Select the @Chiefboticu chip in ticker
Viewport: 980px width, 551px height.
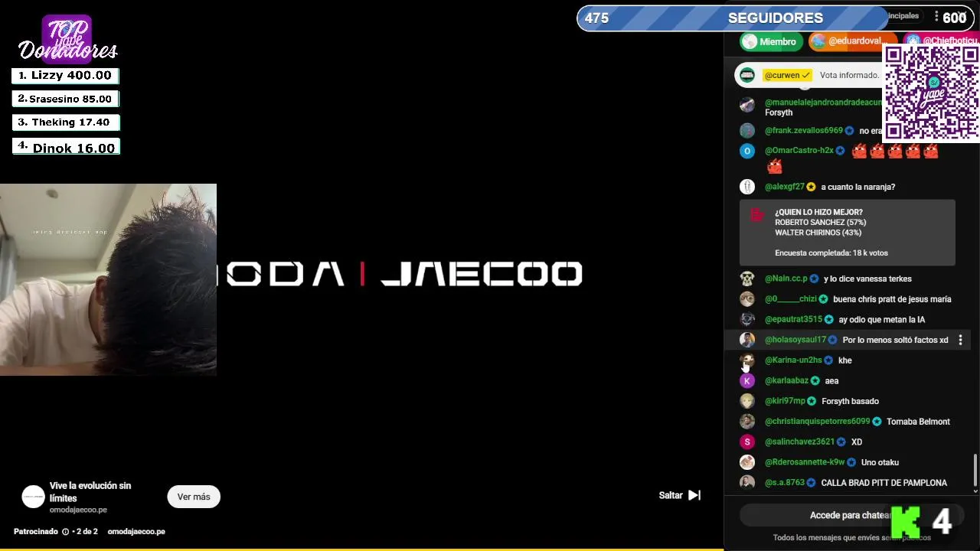(942, 41)
